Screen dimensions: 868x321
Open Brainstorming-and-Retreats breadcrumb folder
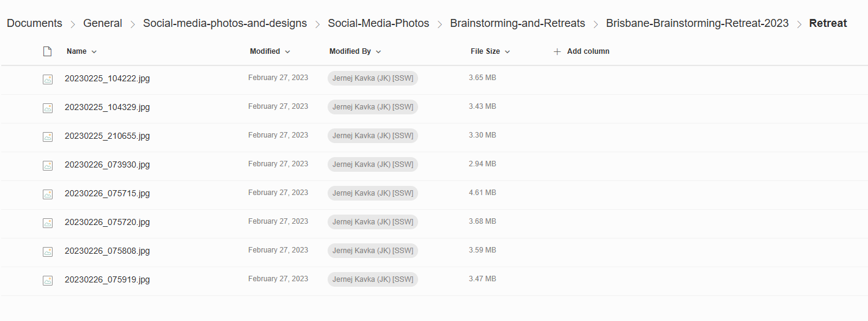click(x=517, y=23)
